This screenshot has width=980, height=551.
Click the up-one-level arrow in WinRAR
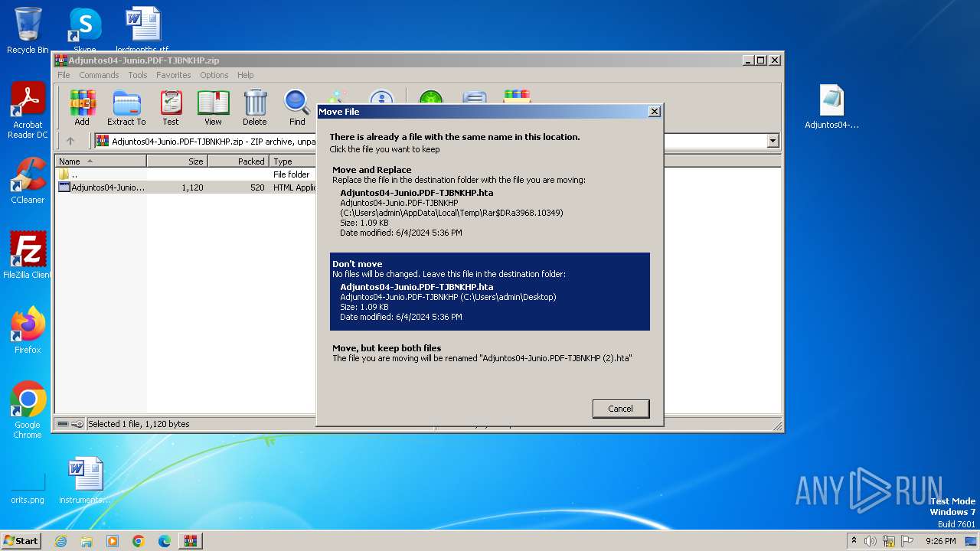pyautogui.click(x=70, y=141)
